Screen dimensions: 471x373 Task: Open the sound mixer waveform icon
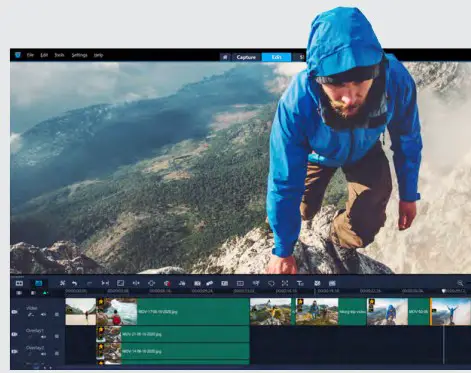click(x=136, y=283)
